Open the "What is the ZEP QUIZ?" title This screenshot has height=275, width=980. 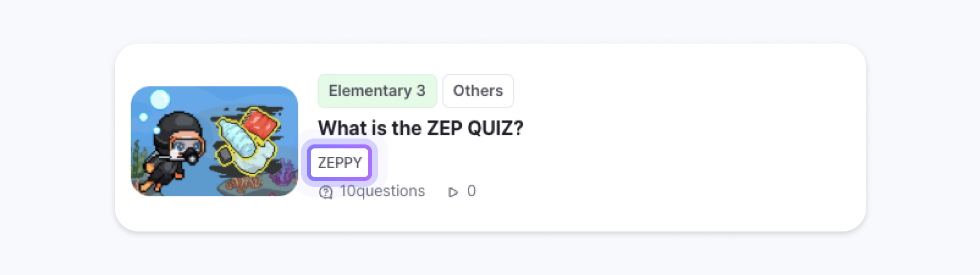tap(420, 128)
